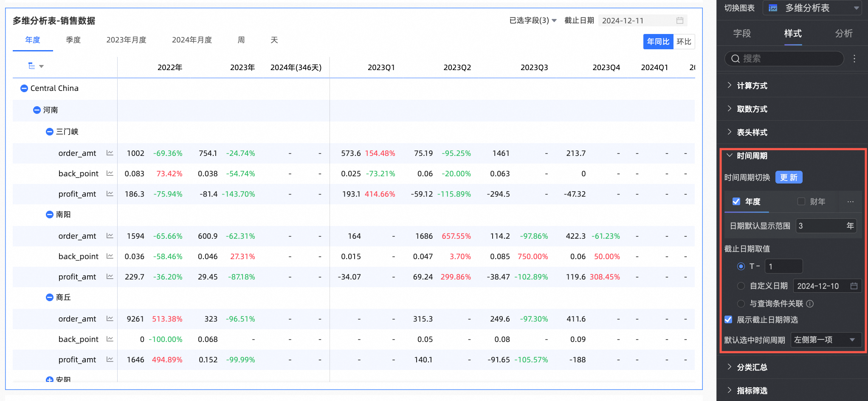The image size is (868, 401).
Task: Switch comparison to 年同比
Action: point(658,42)
